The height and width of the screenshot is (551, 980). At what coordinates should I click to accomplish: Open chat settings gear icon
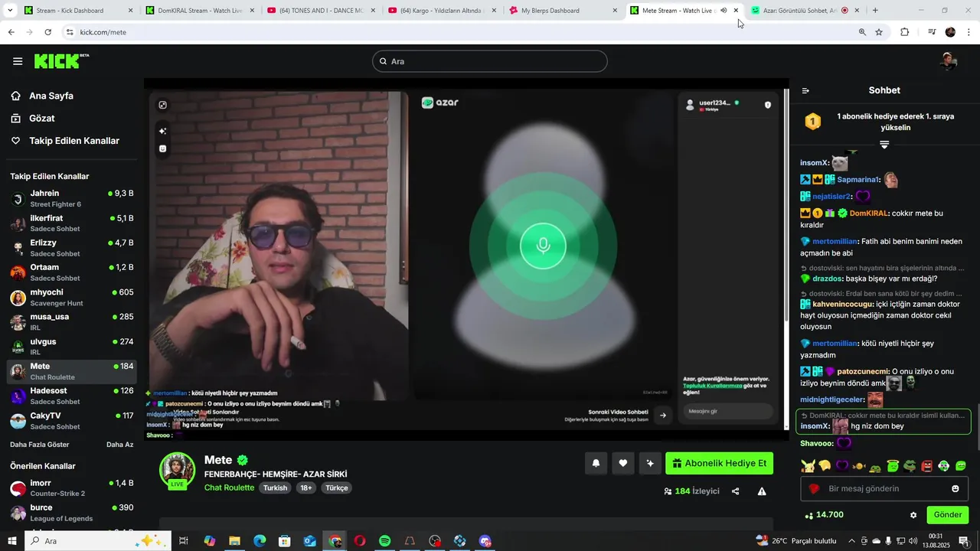click(913, 515)
